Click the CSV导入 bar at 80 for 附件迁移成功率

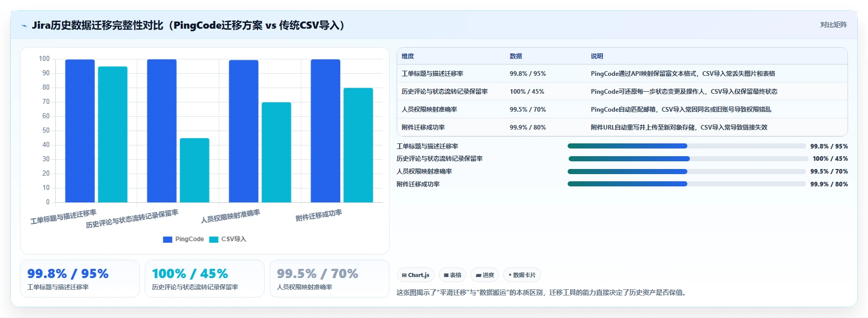[358, 145]
